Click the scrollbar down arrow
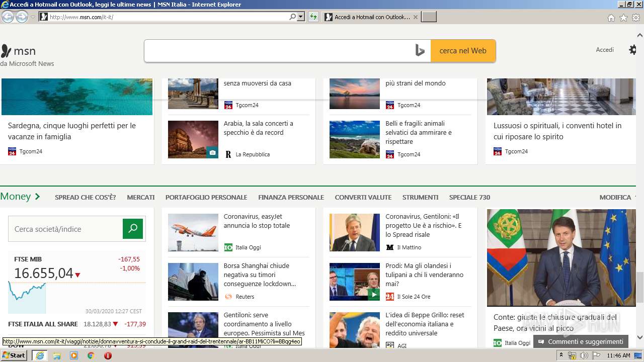Screen dimensions: 644x362 click(x=640, y=337)
